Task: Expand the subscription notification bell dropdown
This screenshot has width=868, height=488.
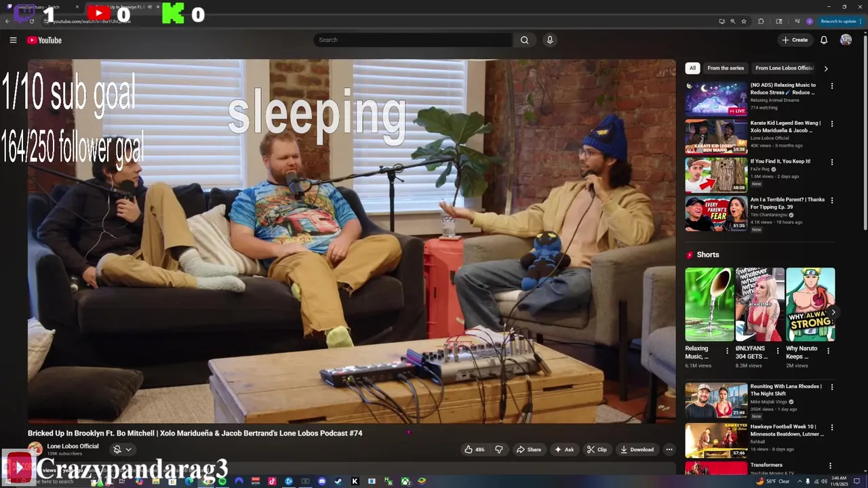Action: tap(122, 449)
